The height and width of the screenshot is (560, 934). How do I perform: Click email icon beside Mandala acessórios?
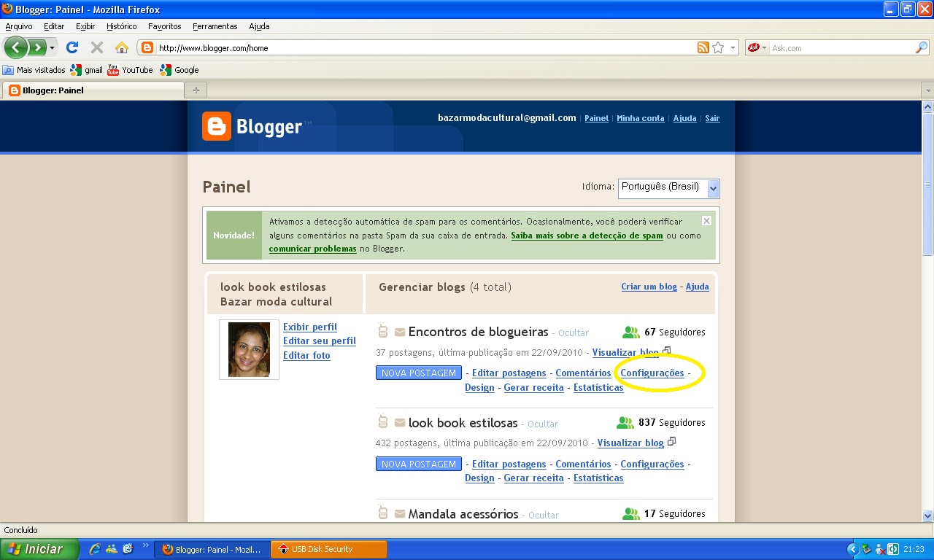400,514
